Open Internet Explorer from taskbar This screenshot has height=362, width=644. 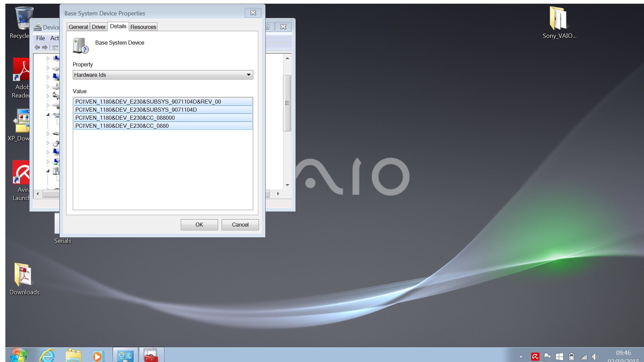point(47,355)
